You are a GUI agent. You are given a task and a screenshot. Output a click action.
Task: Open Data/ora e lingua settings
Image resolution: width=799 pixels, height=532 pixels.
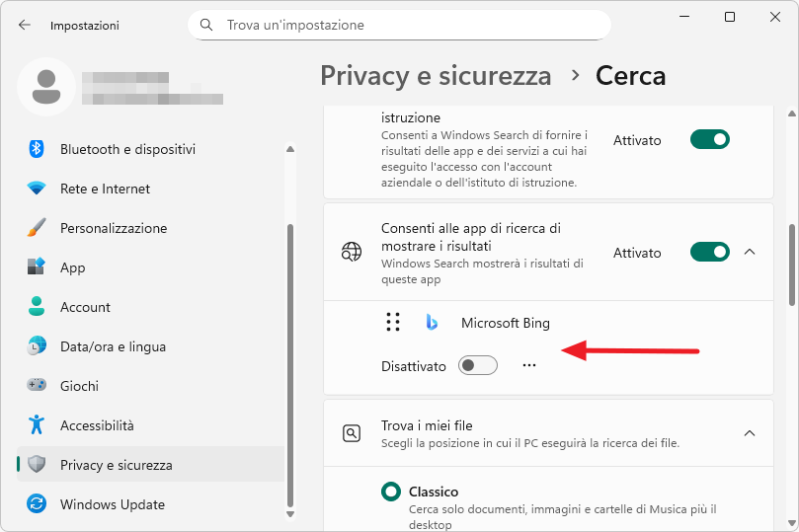(x=151, y=346)
